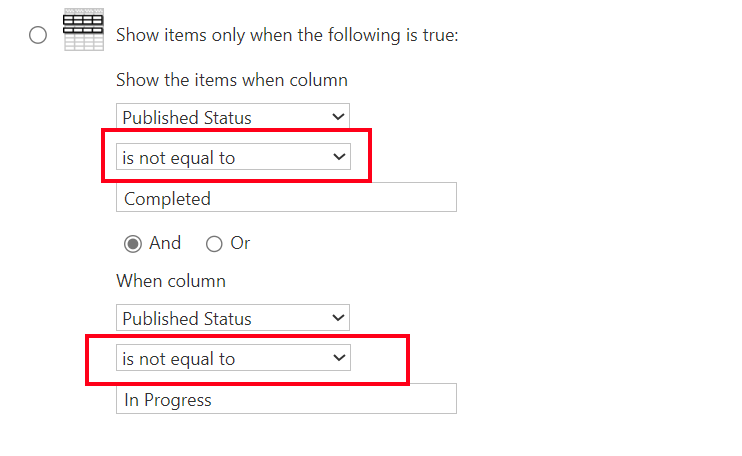This screenshot has width=742, height=456.
Task: Click the 'Show the items when column' text
Action: tap(231, 80)
